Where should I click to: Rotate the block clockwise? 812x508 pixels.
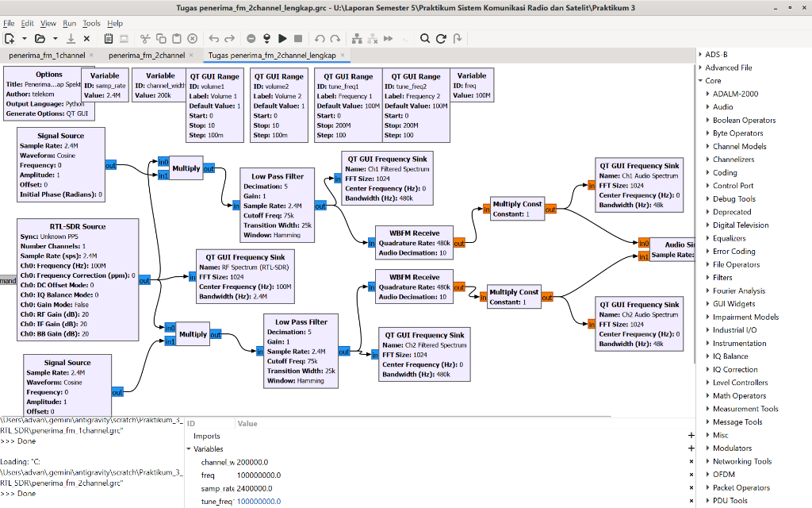click(335, 38)
